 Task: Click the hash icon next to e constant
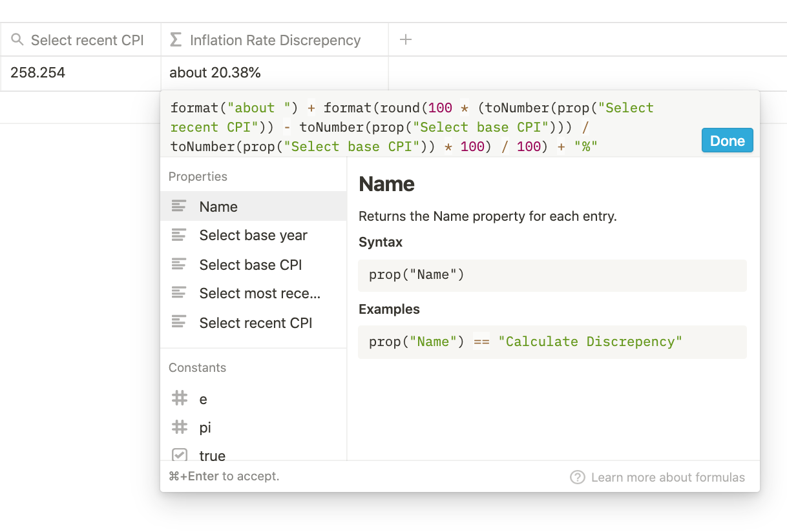180,399
